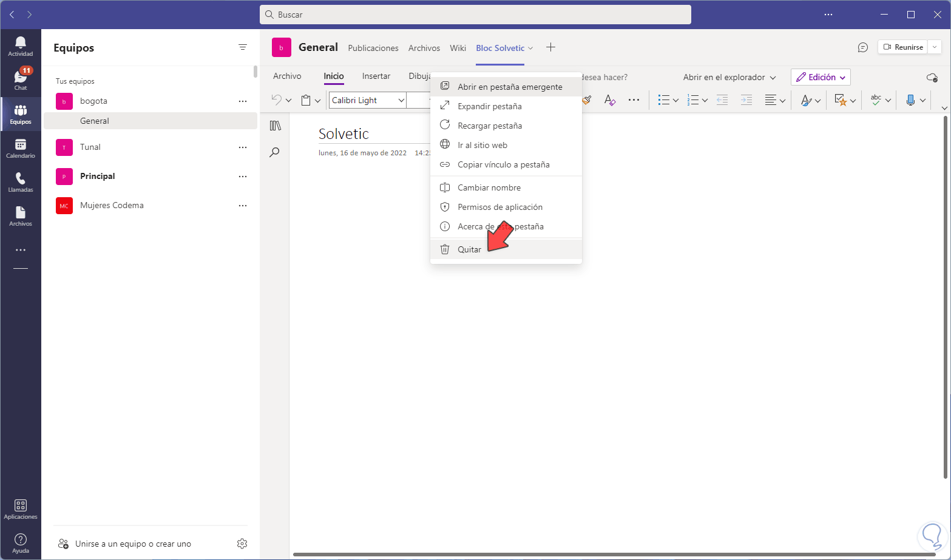Expand numbered list style options
The image size is (951, 560).
[x=705, y=101]
